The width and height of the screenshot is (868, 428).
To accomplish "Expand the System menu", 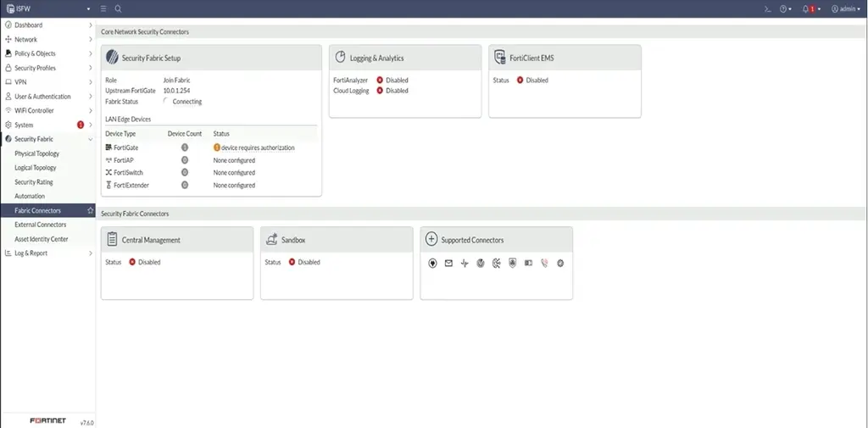I will pyautogui.click(x=47, y=125).
